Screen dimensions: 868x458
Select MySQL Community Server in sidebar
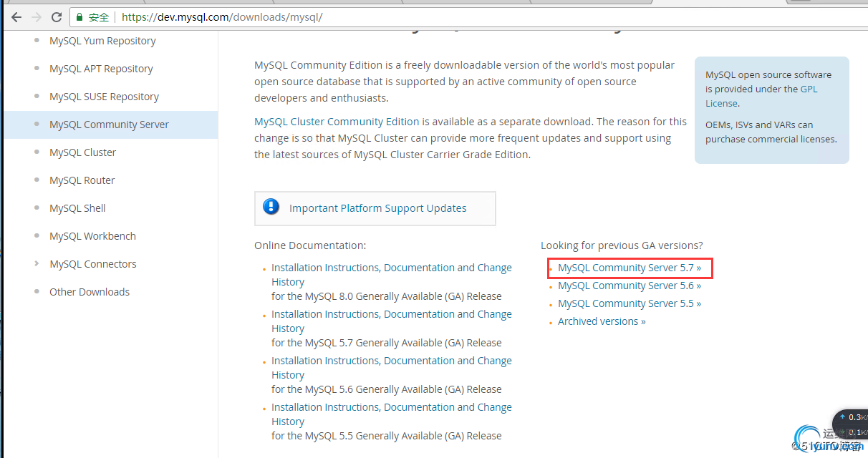pos(109,125)
